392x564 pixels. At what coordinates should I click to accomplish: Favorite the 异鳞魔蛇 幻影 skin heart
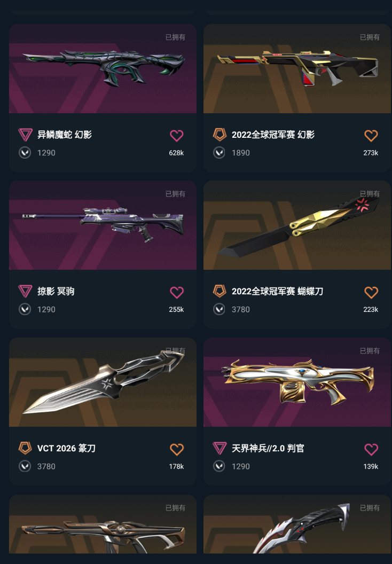[177, 136]
